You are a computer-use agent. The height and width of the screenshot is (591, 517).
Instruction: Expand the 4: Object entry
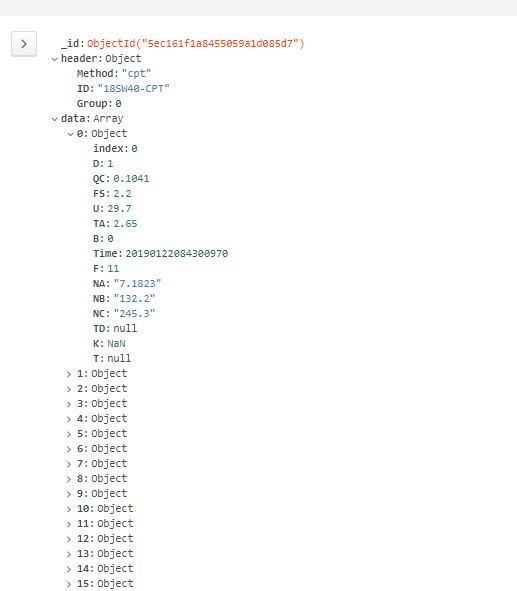pos(69,419)
